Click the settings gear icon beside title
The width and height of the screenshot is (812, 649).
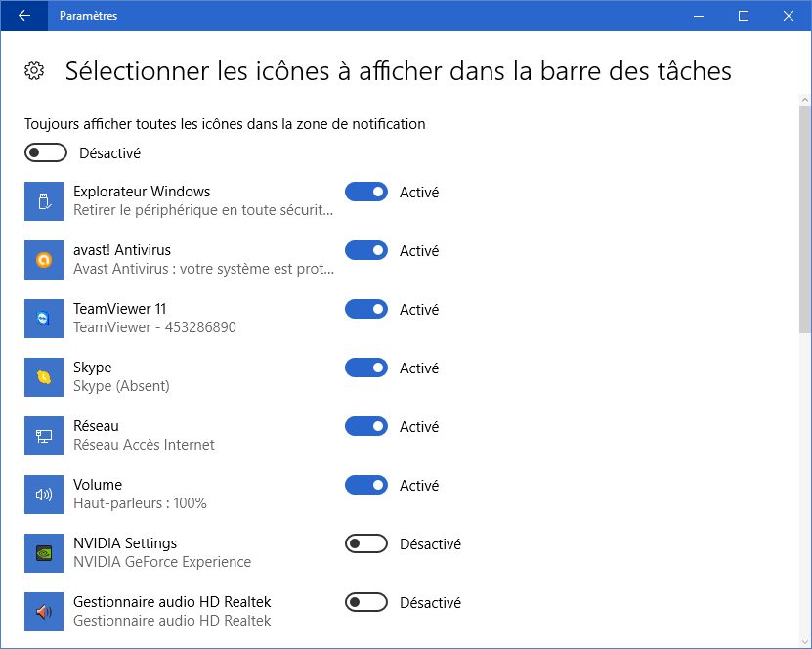pos(34,70)
